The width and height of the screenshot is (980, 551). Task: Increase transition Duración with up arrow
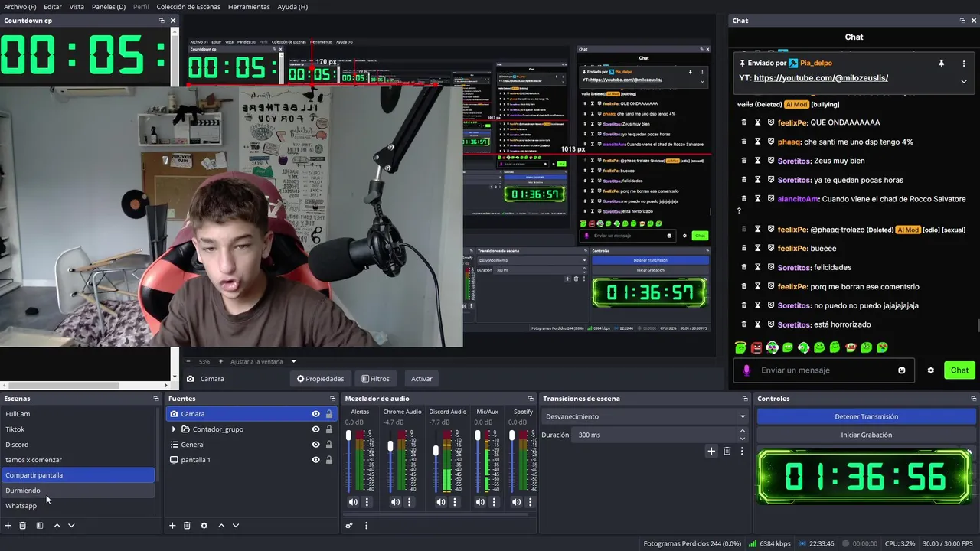point(742,431)
